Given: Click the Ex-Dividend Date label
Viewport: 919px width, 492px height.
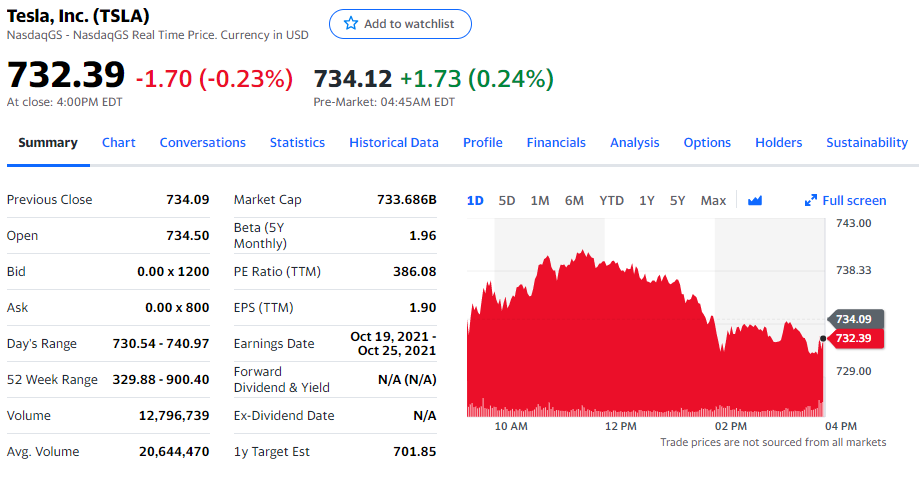Looking at the screenshot, I should pyautogui.click(x=284, y=416).
